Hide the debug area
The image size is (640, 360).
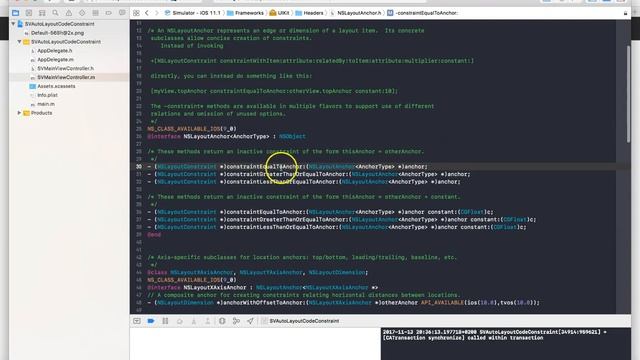pos(137,321)
